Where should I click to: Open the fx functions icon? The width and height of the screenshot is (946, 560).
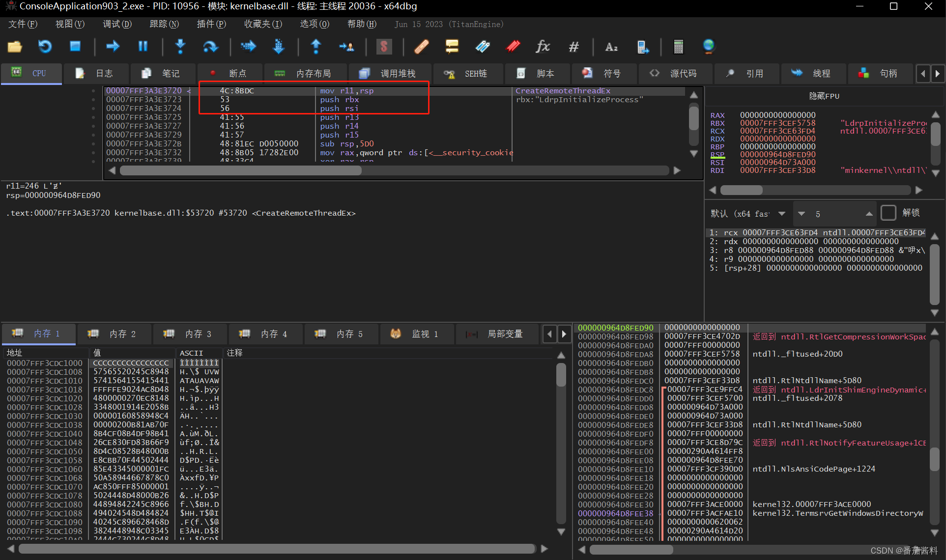543,47
